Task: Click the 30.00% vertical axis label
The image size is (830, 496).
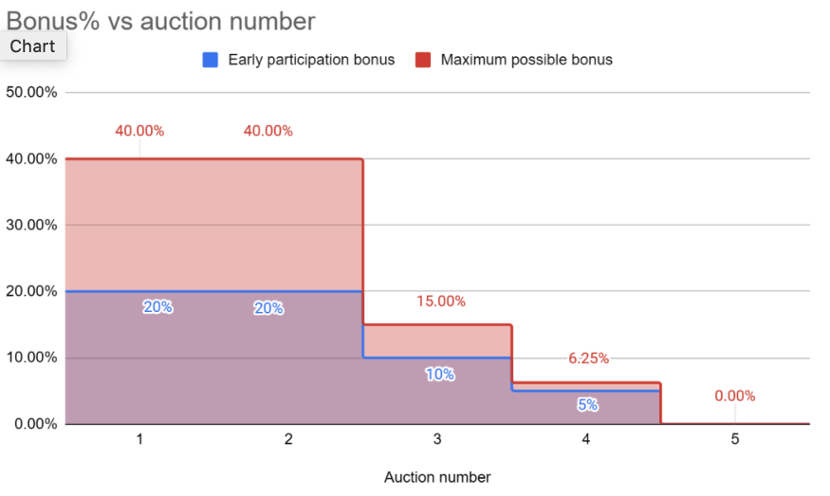Action: tap(31, 225)
